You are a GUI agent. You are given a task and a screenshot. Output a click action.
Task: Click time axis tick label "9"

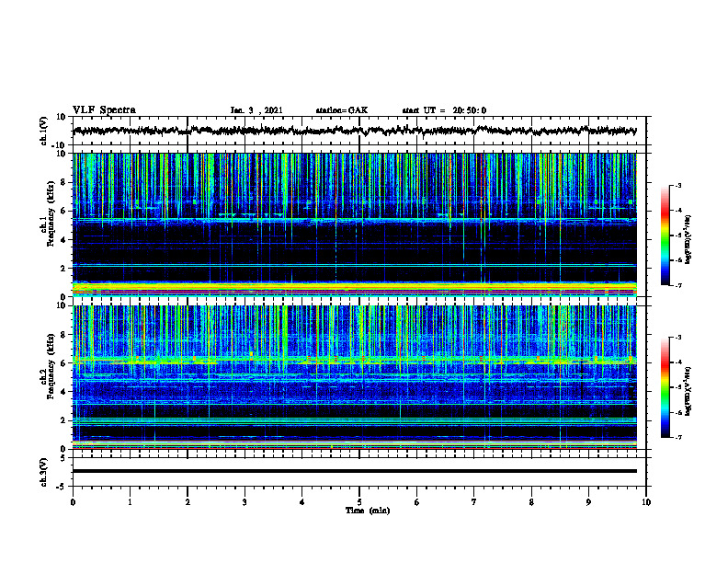coord(588,502)
